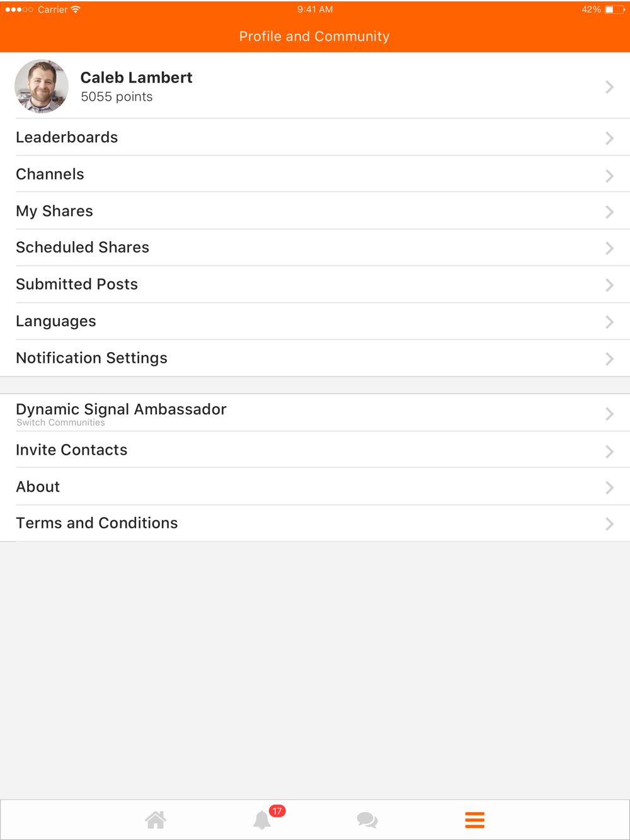Tap chevron beside Caleb Lambert profile
Screen dimensions: 630x840
pyautogui.click(x=609, y=87)
